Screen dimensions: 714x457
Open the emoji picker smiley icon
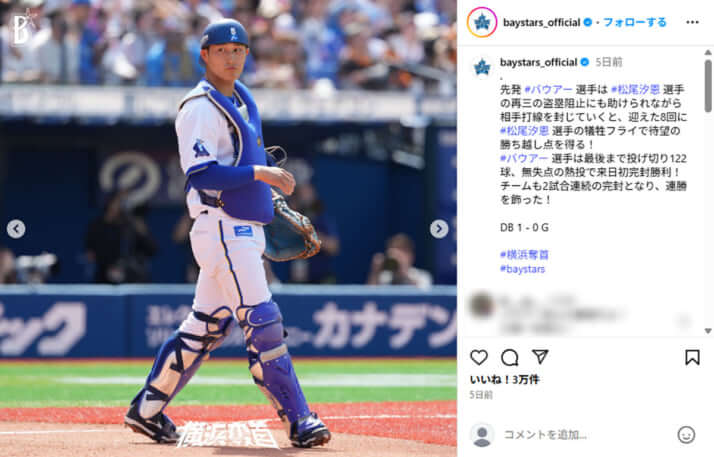tap(686, 435)
